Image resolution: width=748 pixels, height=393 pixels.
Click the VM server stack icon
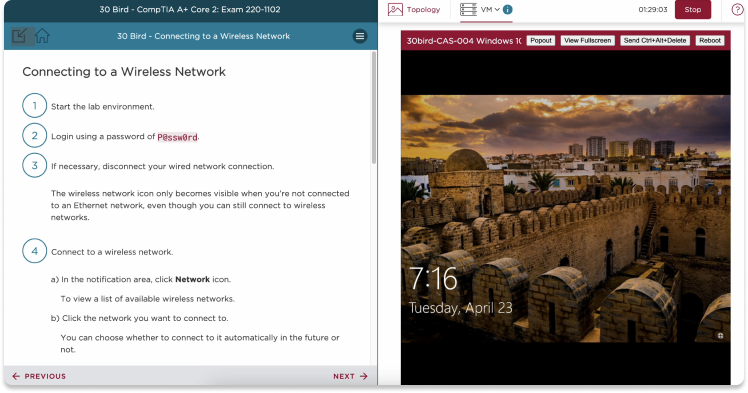point(468,10)
